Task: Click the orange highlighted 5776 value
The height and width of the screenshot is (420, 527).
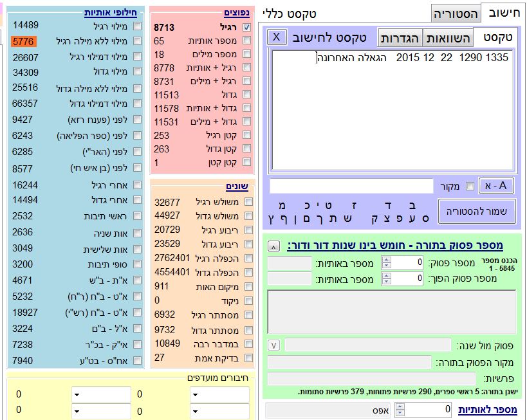Action: coord(24,41)
